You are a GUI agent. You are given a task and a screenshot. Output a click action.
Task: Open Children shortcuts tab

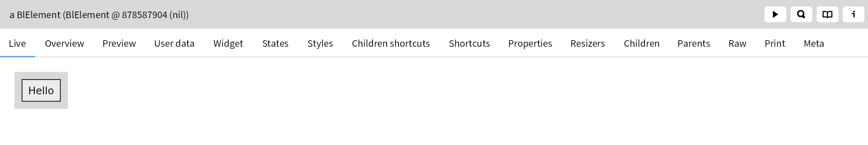[x=391, y=43]
